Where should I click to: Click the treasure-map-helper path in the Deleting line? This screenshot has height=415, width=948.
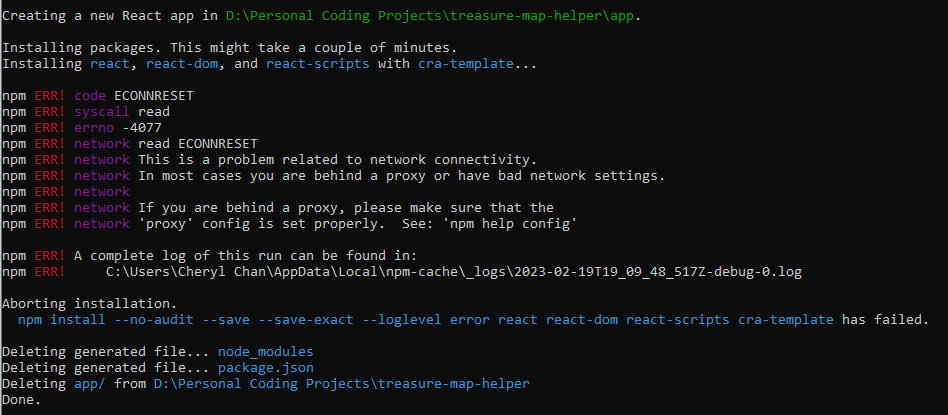pos(341,384)
